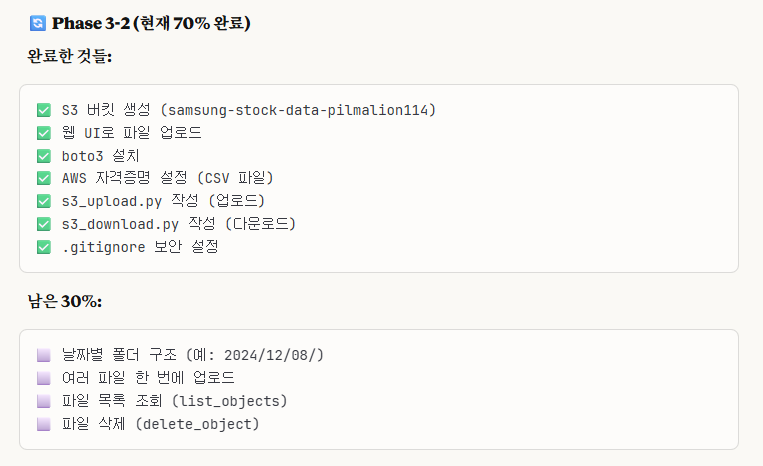This screenshot has height=466, width=763.
Task: Click the 완료한 것들 subheading
Action: 69,57
